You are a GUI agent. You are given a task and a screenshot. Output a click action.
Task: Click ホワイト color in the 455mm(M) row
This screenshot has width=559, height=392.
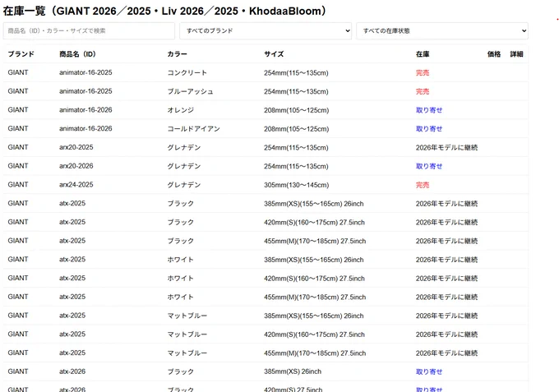tap(180, 297)
